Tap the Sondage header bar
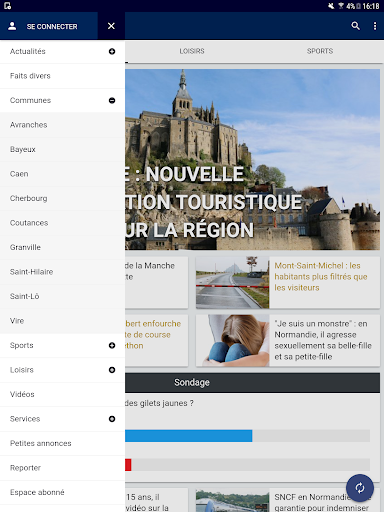384x512 pixels. click(252, 382)
